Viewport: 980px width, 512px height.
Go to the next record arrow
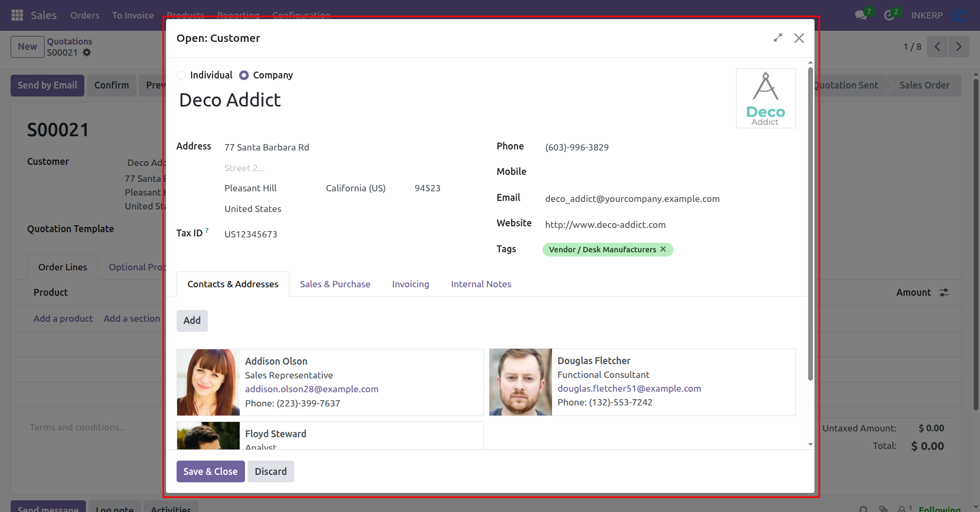pyautogui.click(x=959, y=47)
